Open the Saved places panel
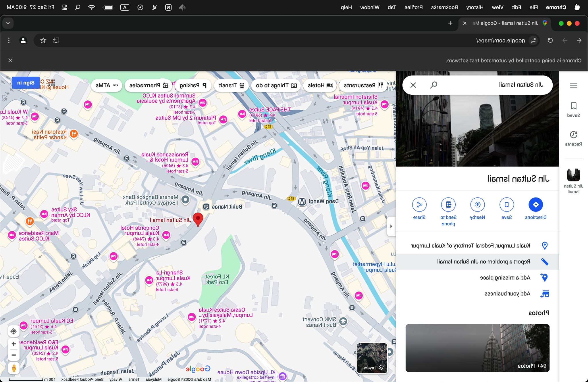The image size is (588, 382). [573, 110]
